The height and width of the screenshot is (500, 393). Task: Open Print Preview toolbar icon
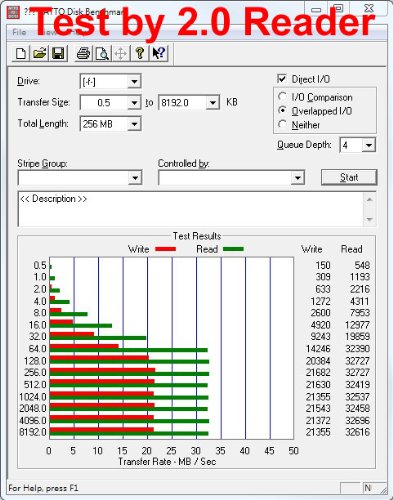tap(102, 53)
